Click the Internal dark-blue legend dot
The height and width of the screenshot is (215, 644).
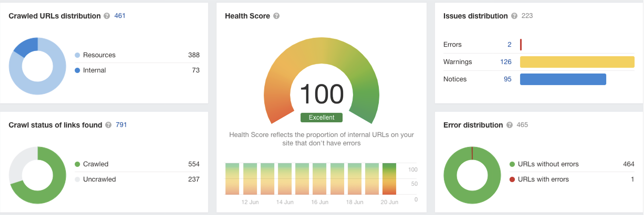(x=77, y=70)
